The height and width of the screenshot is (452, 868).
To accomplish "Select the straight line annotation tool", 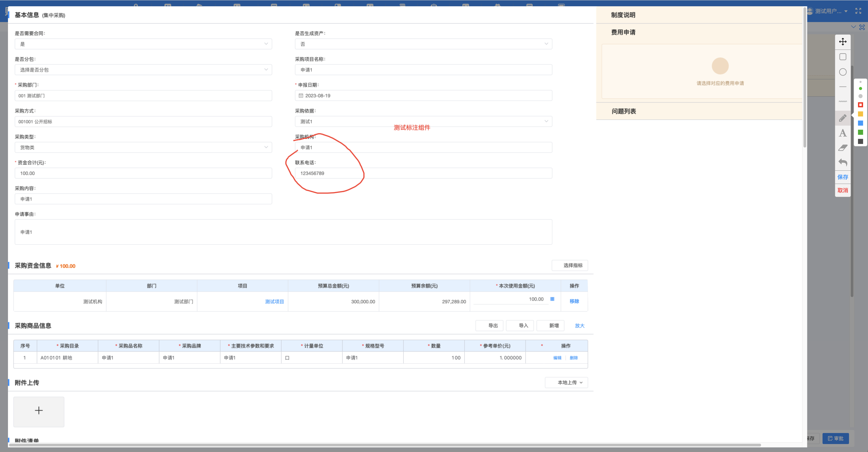I will tap(842, 87).
